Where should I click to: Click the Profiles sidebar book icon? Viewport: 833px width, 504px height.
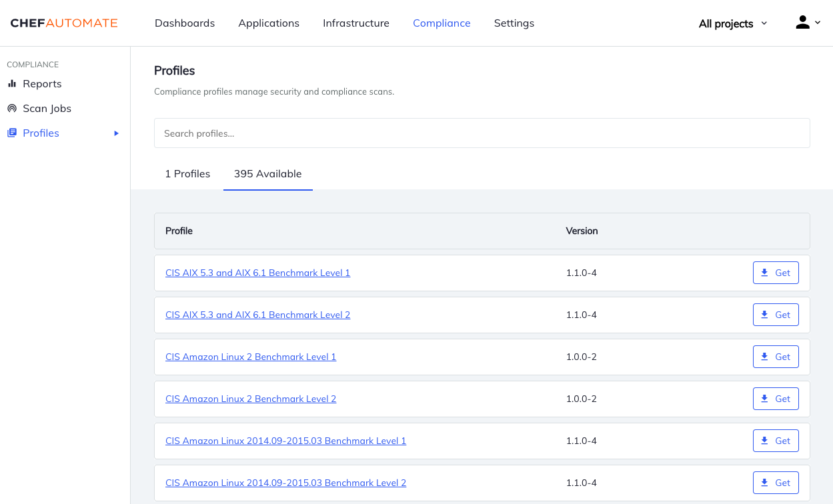(x=12, y=133)
